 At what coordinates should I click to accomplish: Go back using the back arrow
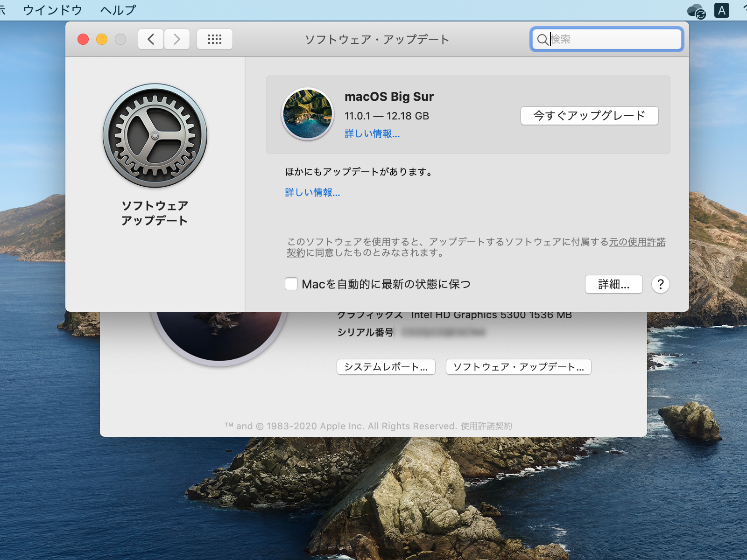(x=150, y=39)
